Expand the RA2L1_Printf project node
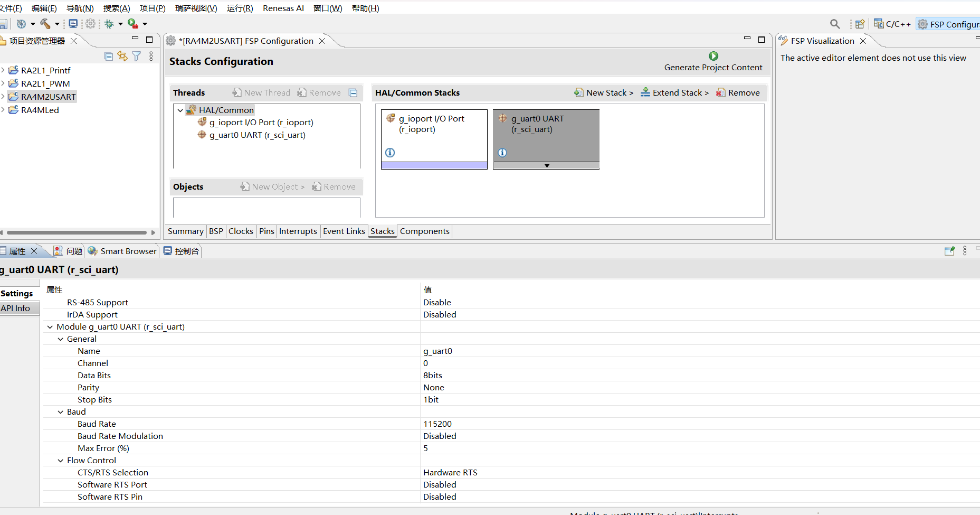Viewport: 980px width, 515px height. (x=3, y=70)
